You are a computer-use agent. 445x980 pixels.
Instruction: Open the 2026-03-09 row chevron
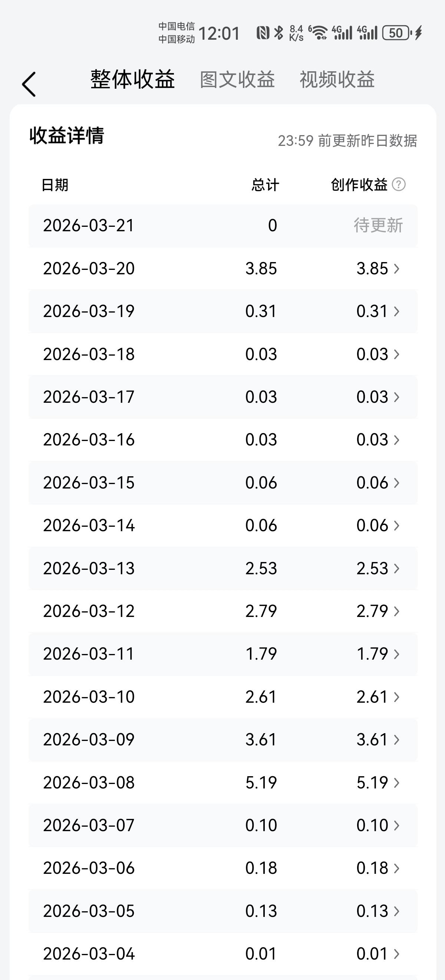click(397, 739)
